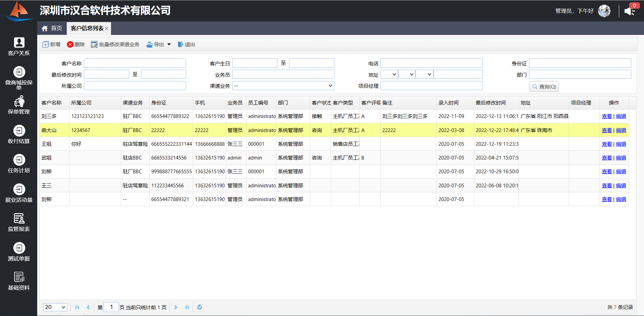Image resolution: width=644 pixels, height=316 pixels.
Task: Expand the first 地址 province dropdown
Action: coord(389,74)
